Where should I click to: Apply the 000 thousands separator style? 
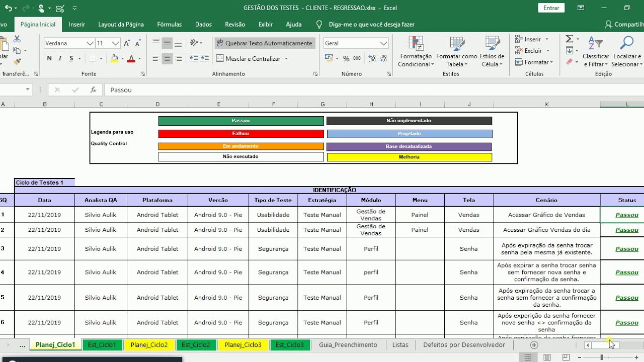[x=357, y=59]
